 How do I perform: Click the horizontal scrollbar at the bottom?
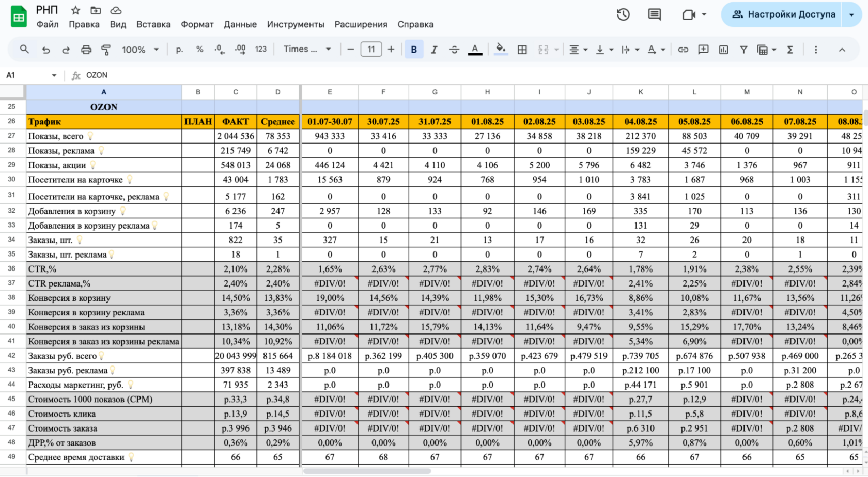[x=367, y=471]
